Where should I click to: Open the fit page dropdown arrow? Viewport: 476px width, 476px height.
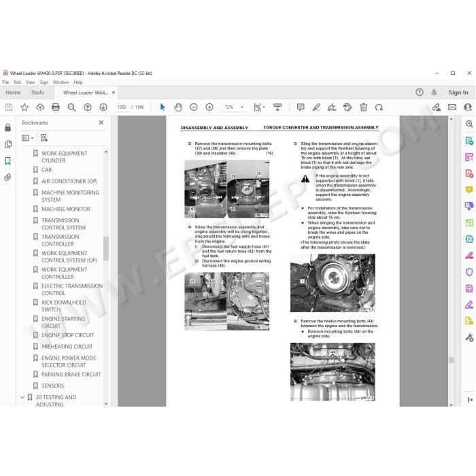coord(264,107)
